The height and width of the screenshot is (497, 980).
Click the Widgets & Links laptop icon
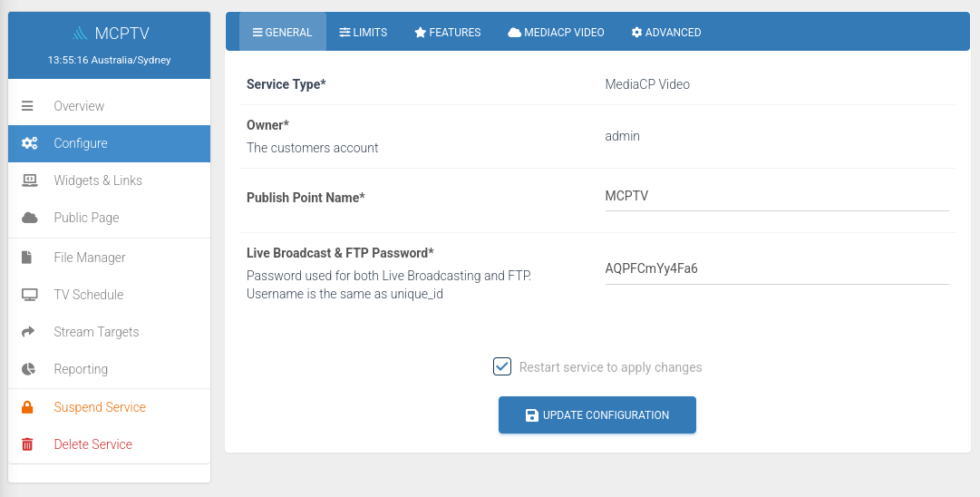coord(29,180)
